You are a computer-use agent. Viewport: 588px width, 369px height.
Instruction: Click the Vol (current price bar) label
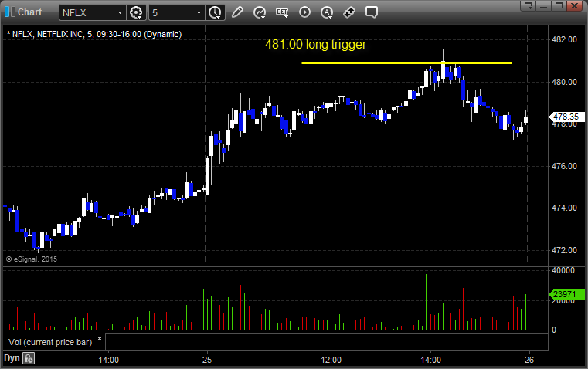(x=50, y=342)
